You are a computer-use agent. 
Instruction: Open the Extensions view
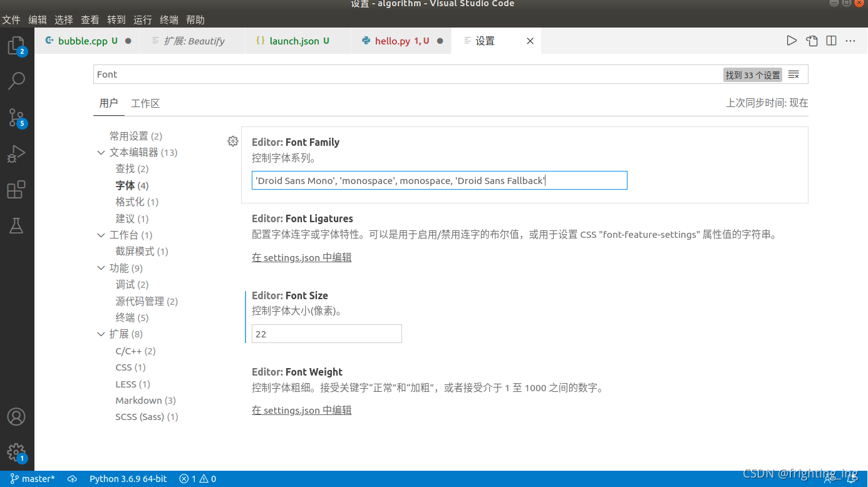tap(17, 190)
